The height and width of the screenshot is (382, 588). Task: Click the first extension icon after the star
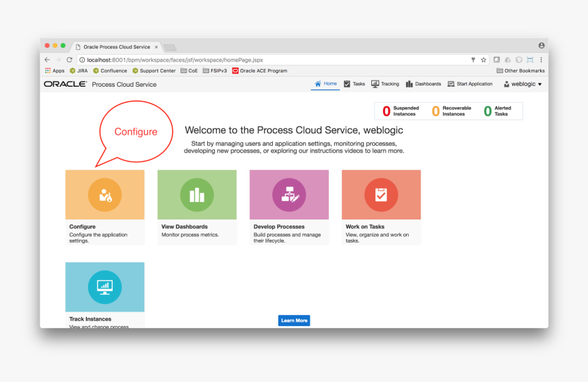[496, 59]
